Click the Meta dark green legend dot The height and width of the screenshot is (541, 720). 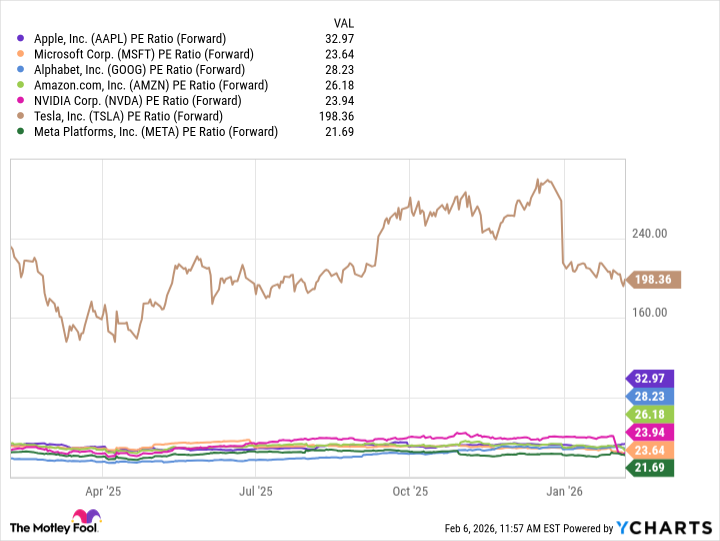point(22,131)
